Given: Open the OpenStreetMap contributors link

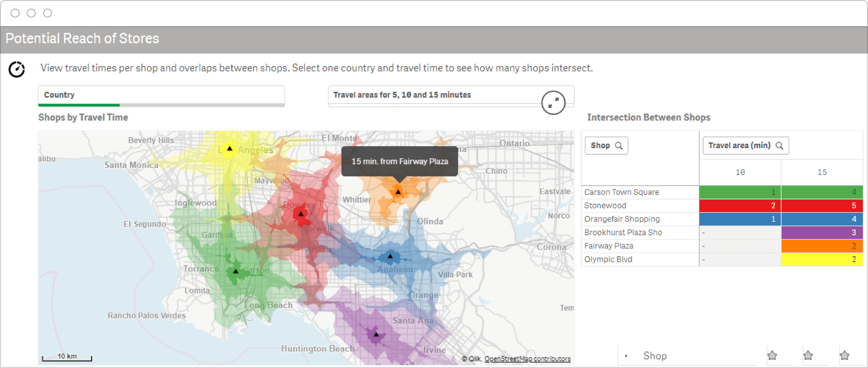Looking at the screenshot, I should tap(527, 359).
